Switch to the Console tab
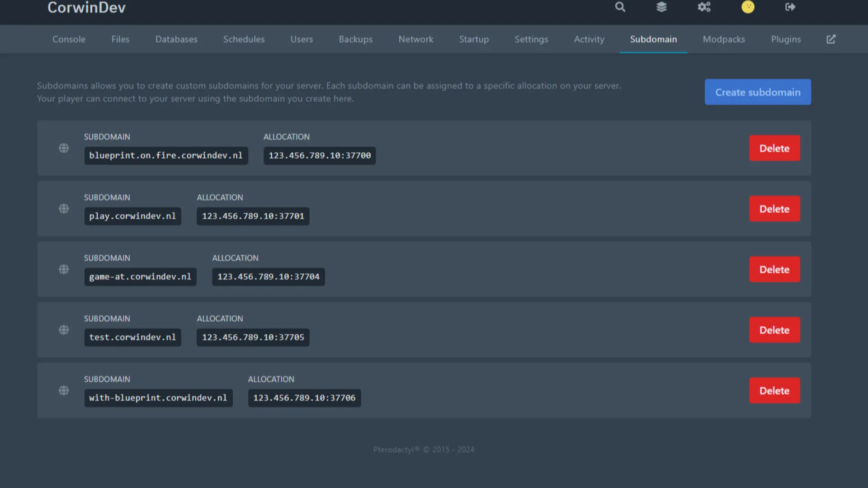 (x=69, y=39)
